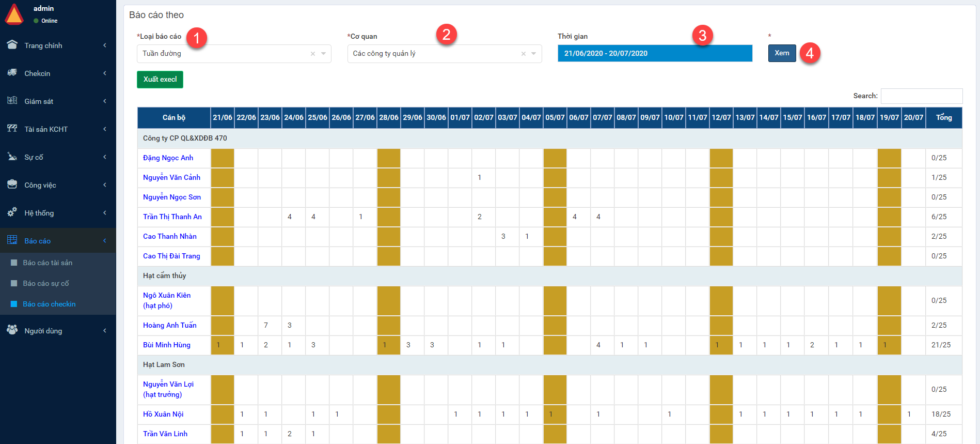The height and width of the screenshot is (444, 980).
Task: Focus the Search input field
Action: [922, 96]
